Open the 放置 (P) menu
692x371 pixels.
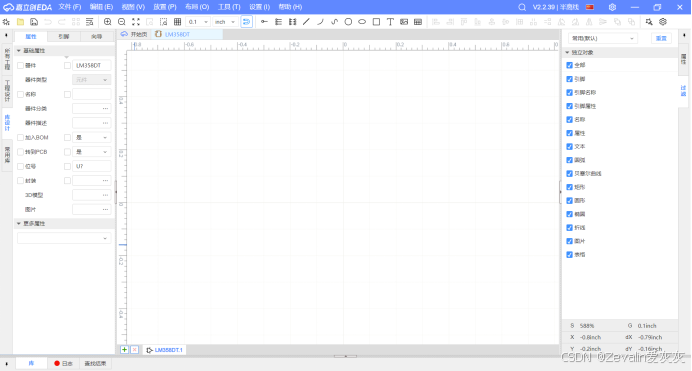pos(165,7)
